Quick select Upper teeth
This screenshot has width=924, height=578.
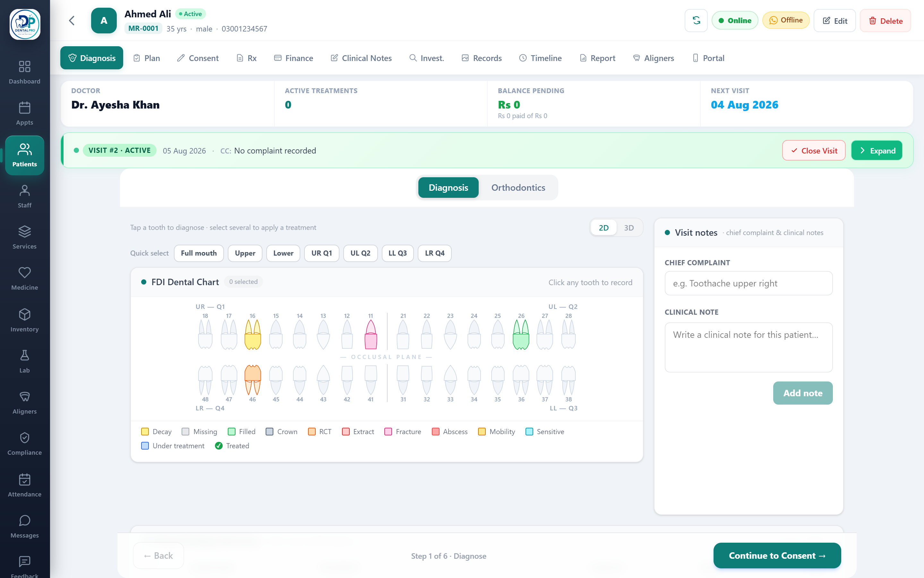click(x=245, y=253)
